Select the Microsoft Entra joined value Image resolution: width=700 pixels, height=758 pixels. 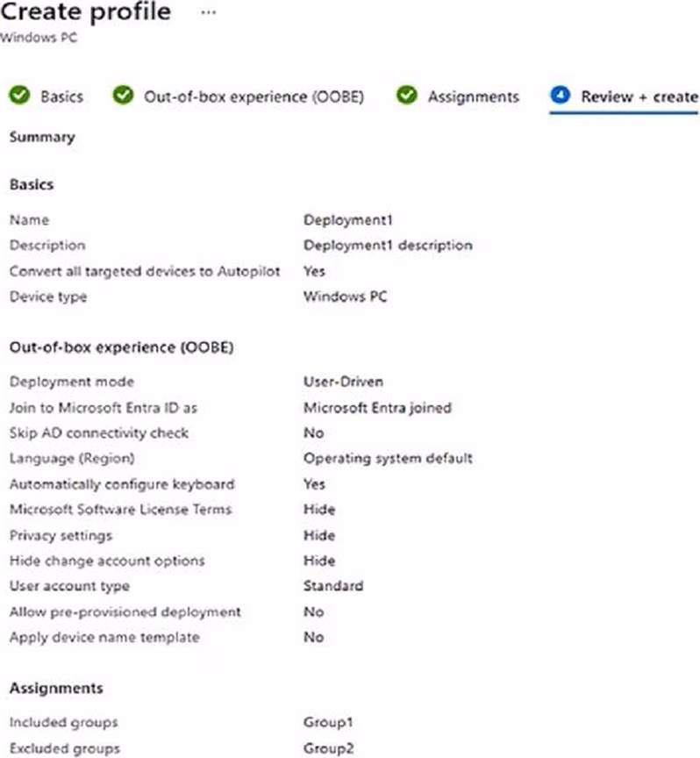(376, 408)
